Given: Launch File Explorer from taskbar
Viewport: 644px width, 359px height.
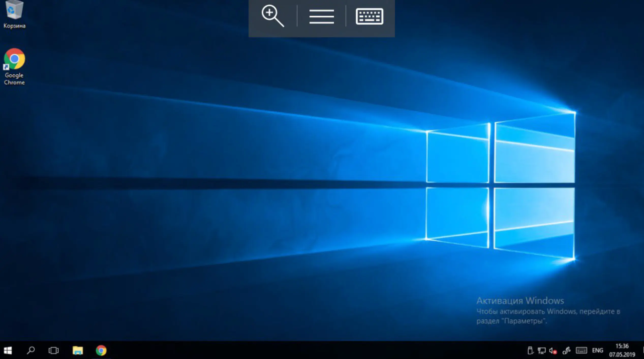Looking at the screenshot, I should (78, 350).
